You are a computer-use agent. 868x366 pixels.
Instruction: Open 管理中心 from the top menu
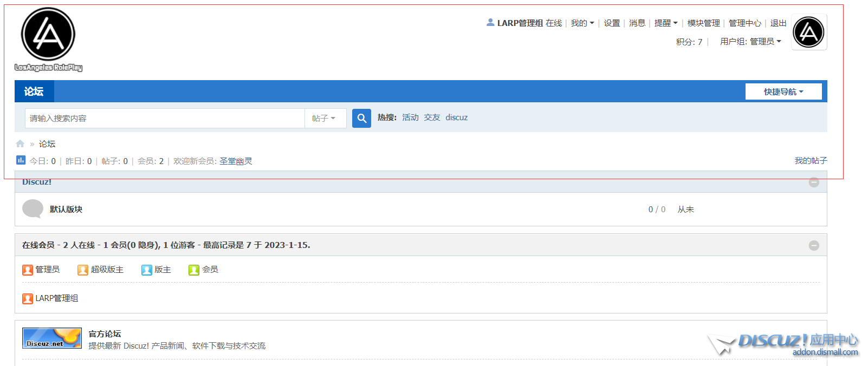(744, 23)
